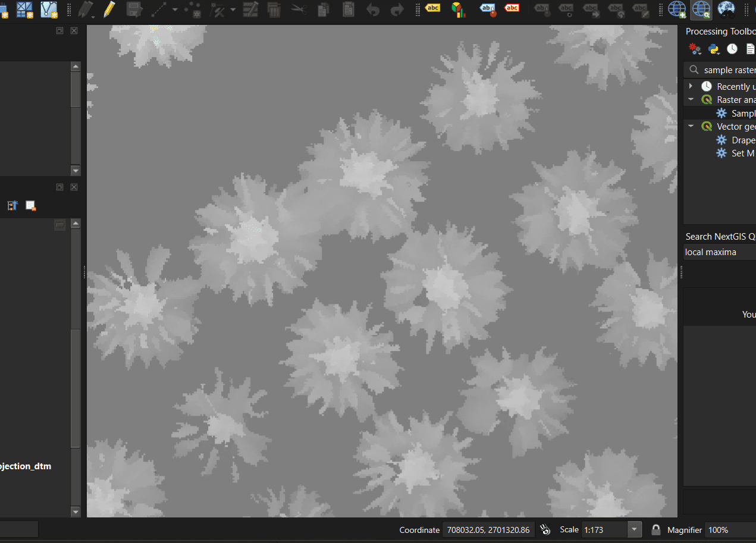This screenshot has height=543, width=756.
Task: Float the Layers dock panel
Action: (60, 187)
